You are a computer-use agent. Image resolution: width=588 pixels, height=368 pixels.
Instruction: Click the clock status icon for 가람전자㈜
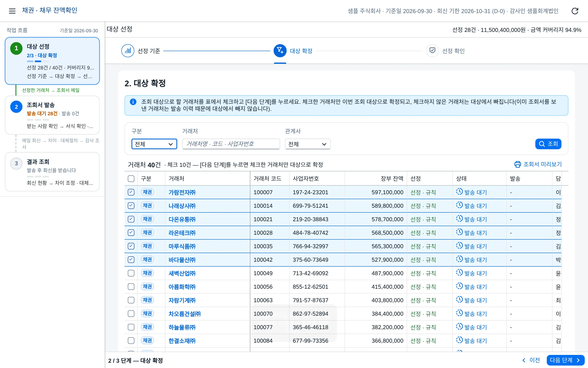(459, 192)
